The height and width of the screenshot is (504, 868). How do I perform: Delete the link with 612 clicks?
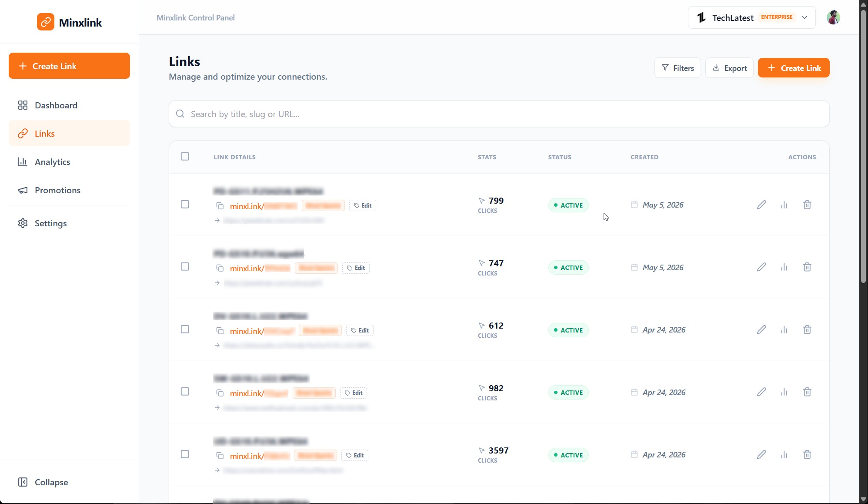tap(807, 329)
